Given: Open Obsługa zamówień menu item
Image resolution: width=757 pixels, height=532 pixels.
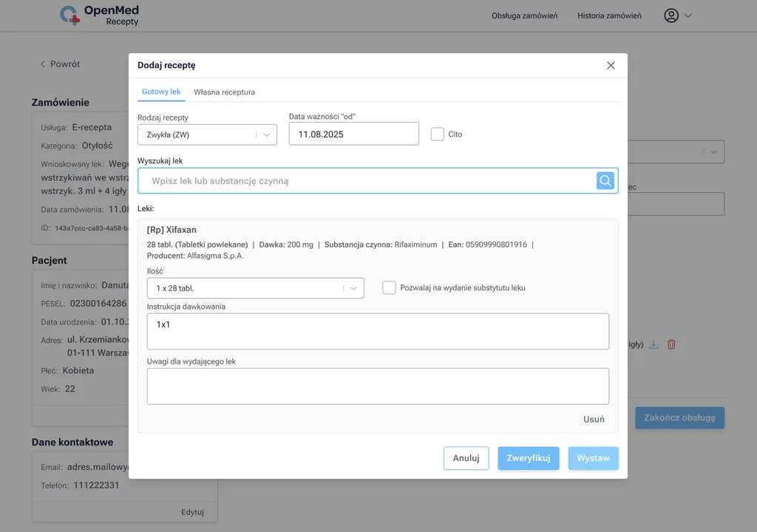Looking at the screenshot, I should coord(524,16).
